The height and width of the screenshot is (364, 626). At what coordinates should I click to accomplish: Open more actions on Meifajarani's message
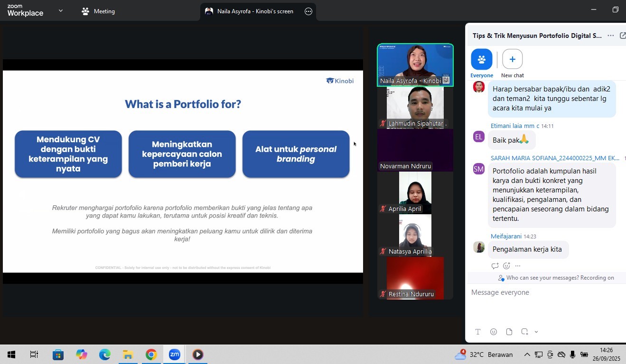click(518, 266)
